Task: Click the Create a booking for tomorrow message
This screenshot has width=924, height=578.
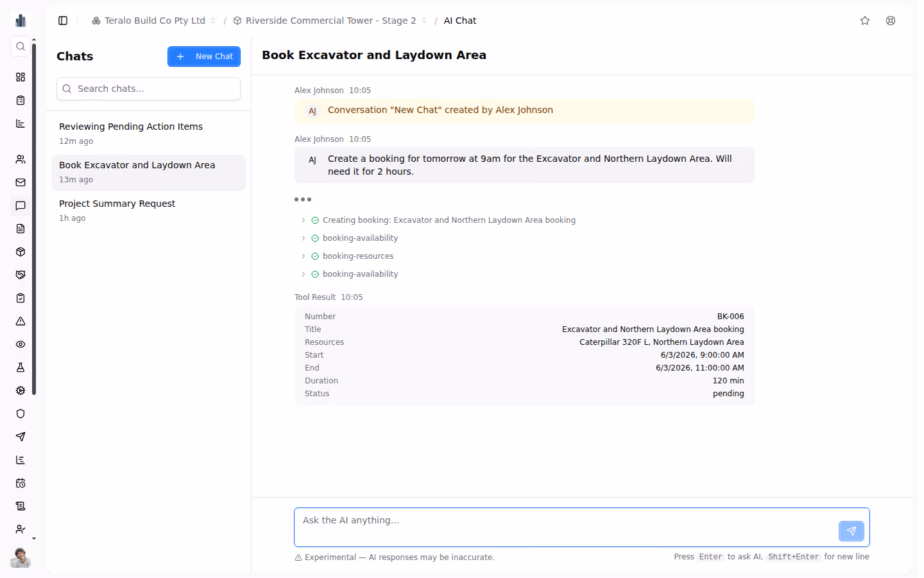Action: (524, 165)
